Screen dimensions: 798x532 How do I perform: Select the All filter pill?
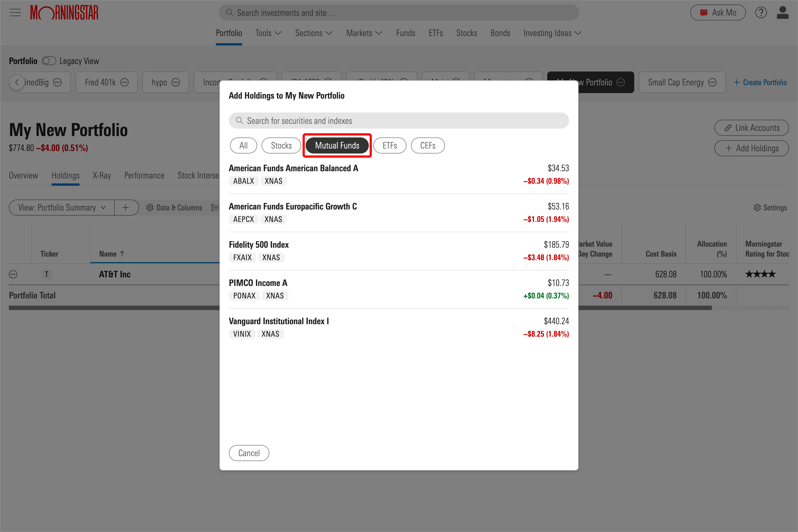[243, 145]
